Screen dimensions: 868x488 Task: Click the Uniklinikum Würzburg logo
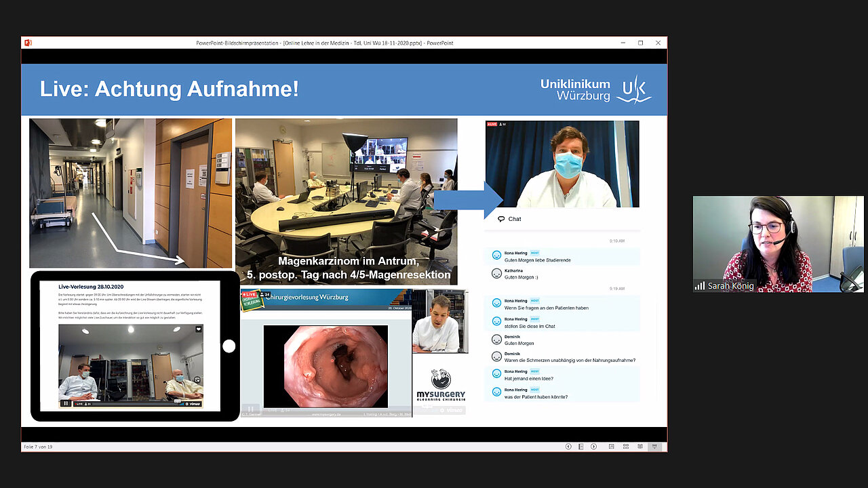click(x=595, y=89)
